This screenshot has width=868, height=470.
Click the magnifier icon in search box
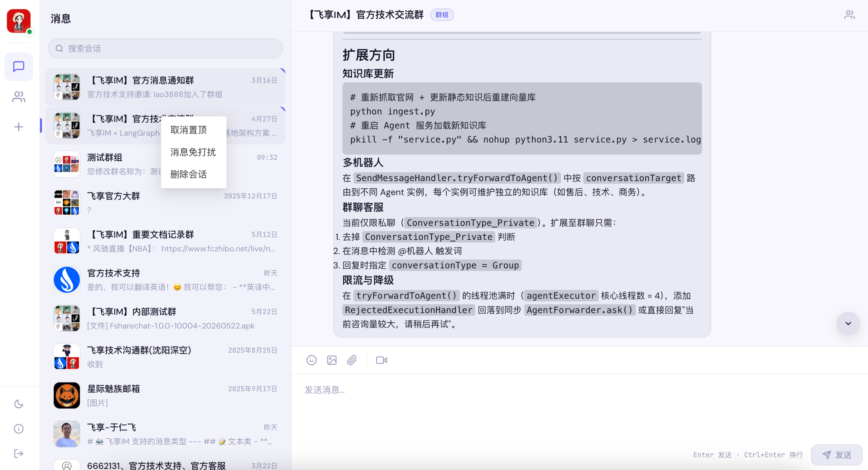tap(59, 49)
